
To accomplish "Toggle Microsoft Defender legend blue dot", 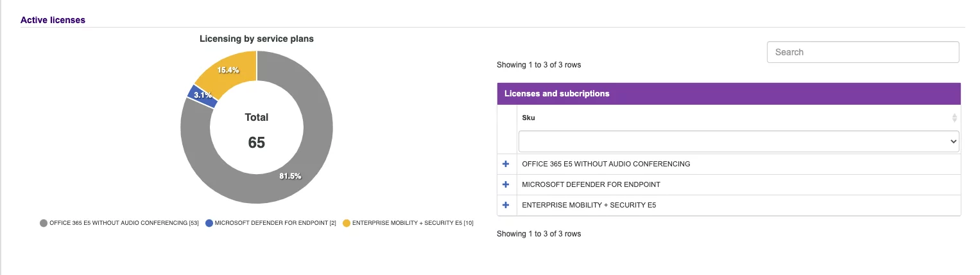I will click(x=209, y=223).
